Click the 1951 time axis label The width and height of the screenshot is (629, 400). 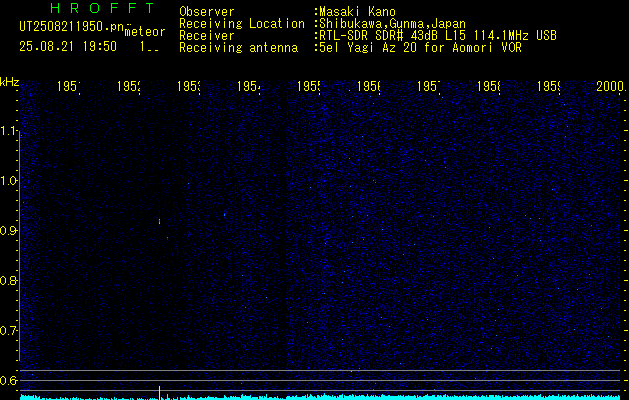(69, 86)
